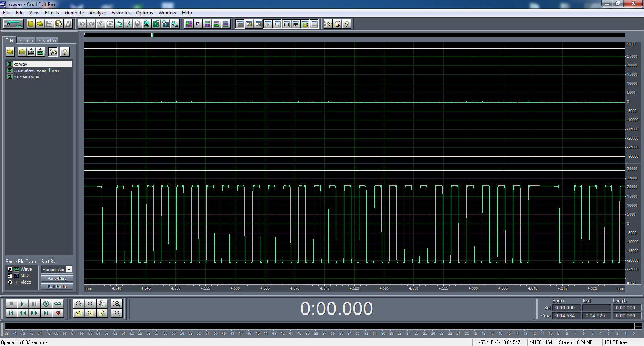Zoom out vertically
The width and height of the screenshot is (644, 346).
pyautogui.click(x=117, y=313)
